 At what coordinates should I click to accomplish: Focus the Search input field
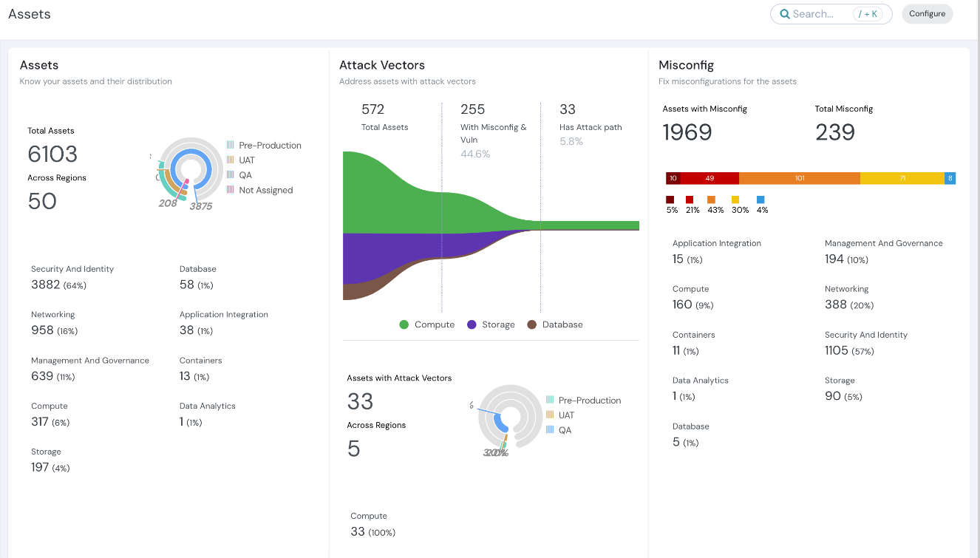tap(820, 14)
